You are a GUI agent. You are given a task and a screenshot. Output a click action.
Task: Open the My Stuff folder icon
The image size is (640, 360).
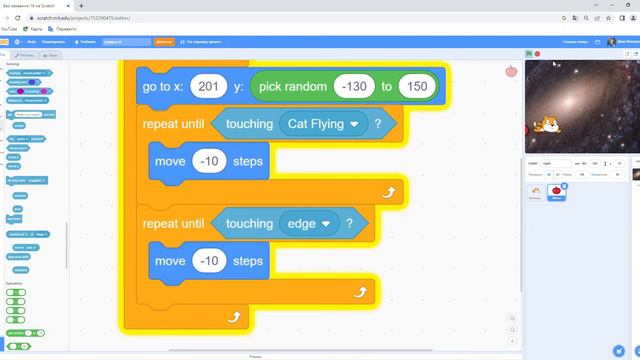(x=598, y=42)
